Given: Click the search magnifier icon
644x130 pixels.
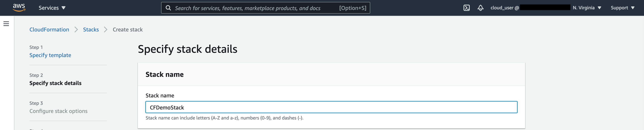Looking at the screenshot, I should 168,8.
